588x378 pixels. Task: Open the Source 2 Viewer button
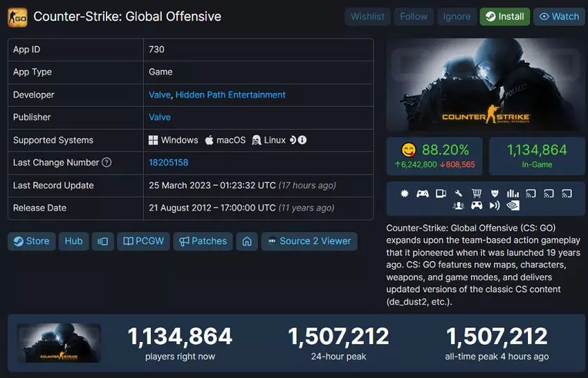pos(309,241)
